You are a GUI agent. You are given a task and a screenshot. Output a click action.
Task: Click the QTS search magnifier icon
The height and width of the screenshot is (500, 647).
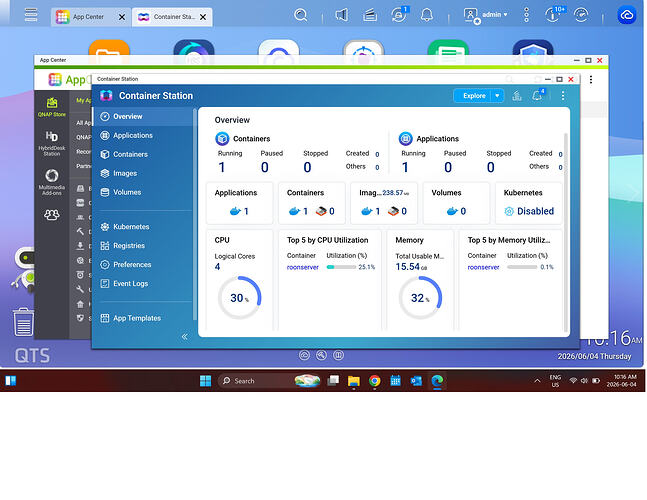301,16
